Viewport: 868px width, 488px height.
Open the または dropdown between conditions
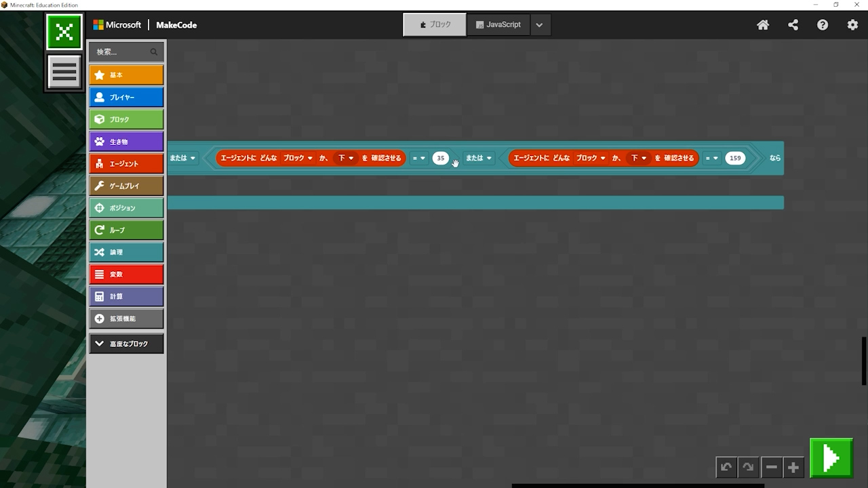coord(479,158)
